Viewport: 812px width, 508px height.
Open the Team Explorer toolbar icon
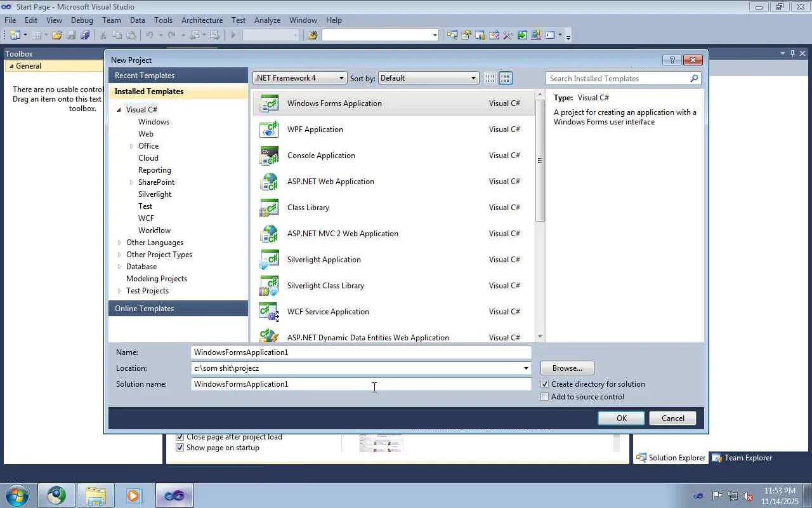pos(480,36)
